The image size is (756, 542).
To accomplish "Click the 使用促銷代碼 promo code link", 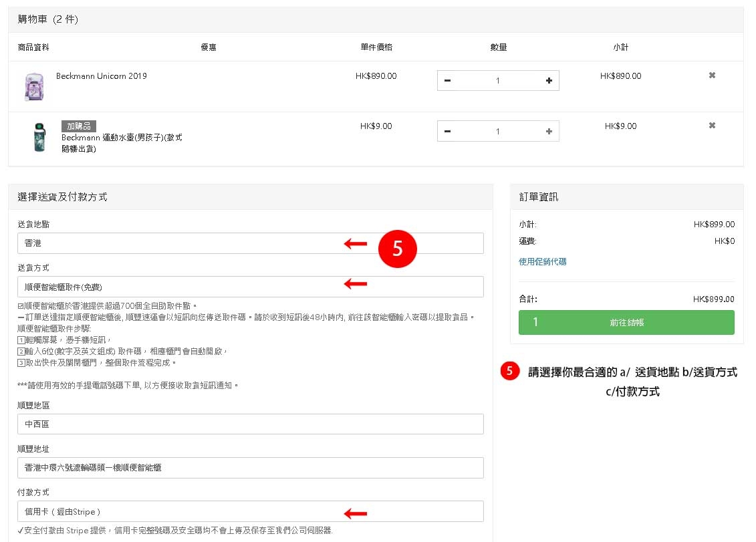I will point(542,262).
